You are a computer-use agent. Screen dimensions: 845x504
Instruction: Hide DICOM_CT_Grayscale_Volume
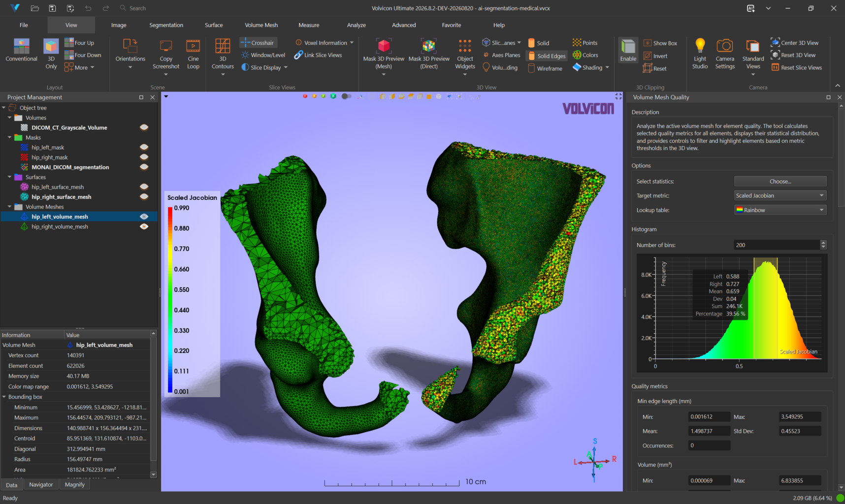144,127
